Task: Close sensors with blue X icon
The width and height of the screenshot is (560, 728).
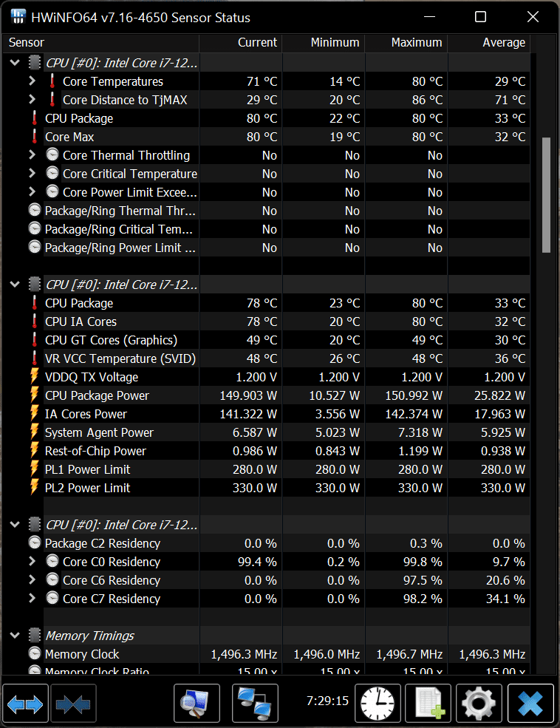Action: tap(530, 704)
